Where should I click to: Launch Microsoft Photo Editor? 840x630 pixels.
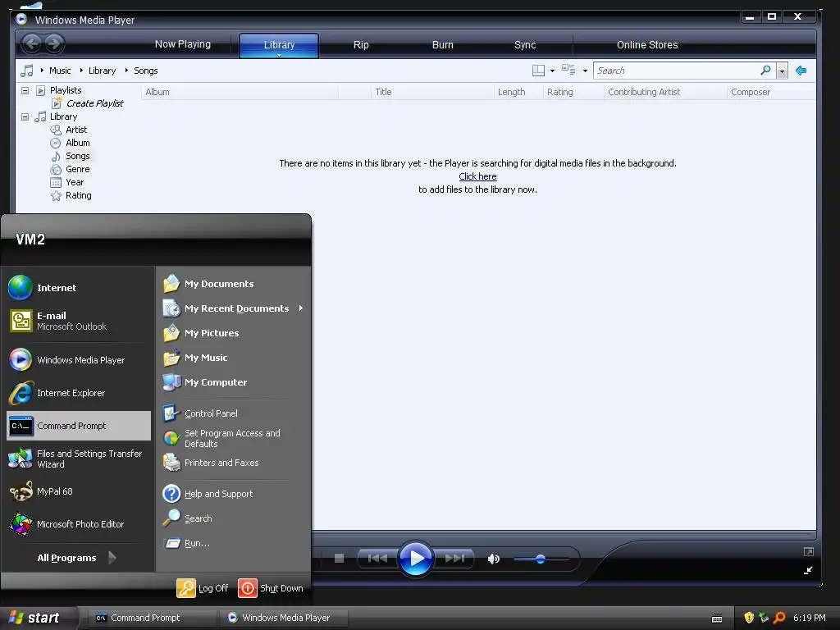(x=79, y=524)
